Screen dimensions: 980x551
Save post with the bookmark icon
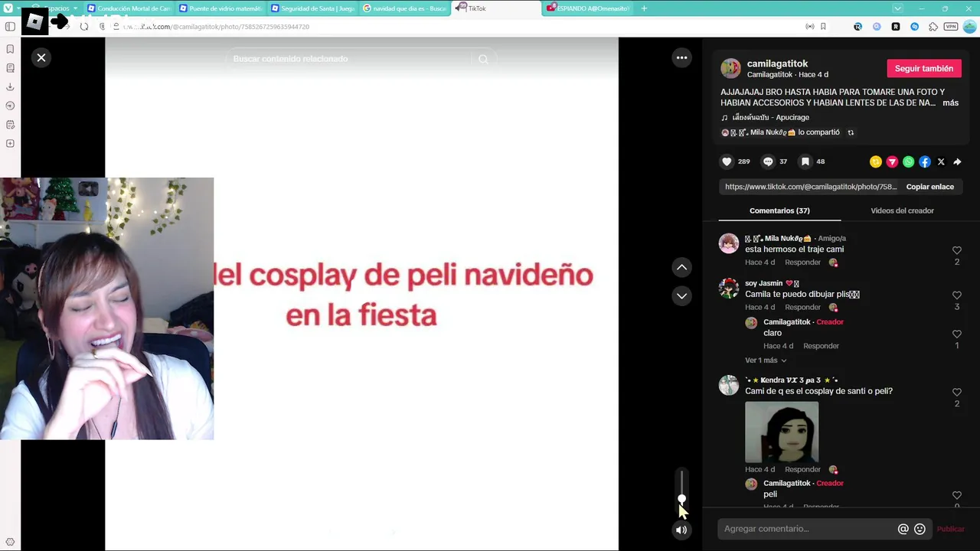pos(805,161)
